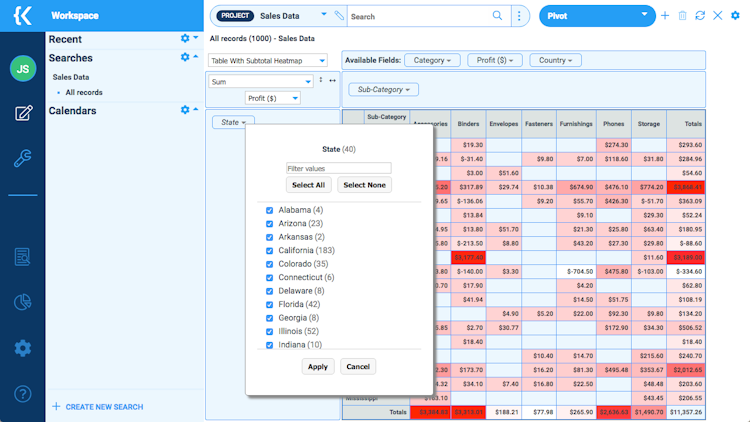This screenshot has width=750, height=422.
Task: Click the help question mark icon
Action: point(22,394)
